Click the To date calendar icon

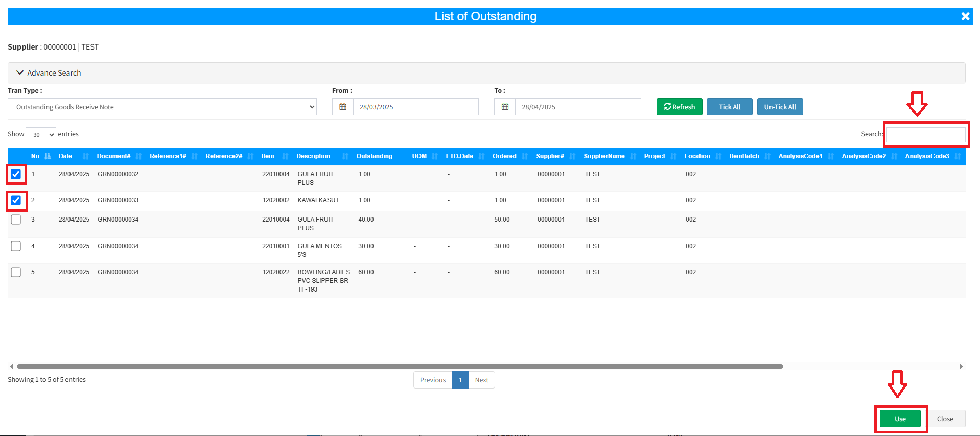point(505,107)
